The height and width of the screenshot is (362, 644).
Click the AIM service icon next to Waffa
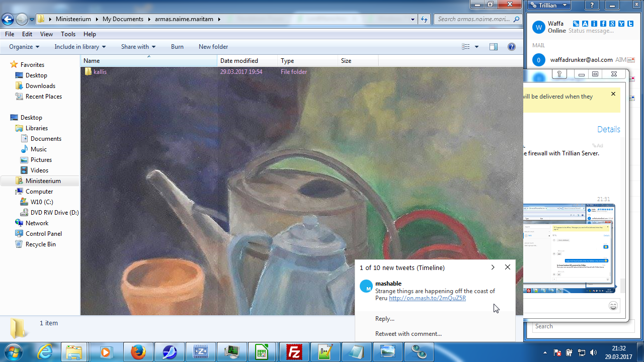tap(585, 24)
